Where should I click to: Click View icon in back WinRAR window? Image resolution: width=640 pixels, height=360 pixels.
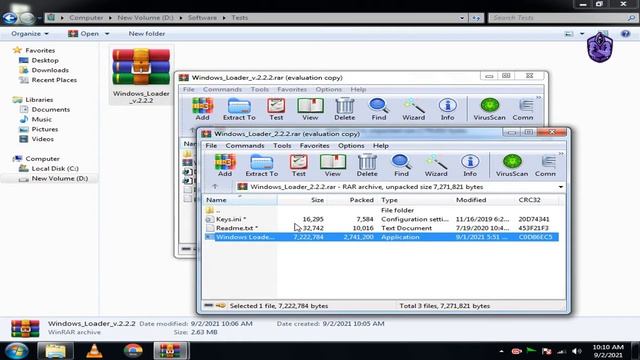click(310, 109)
